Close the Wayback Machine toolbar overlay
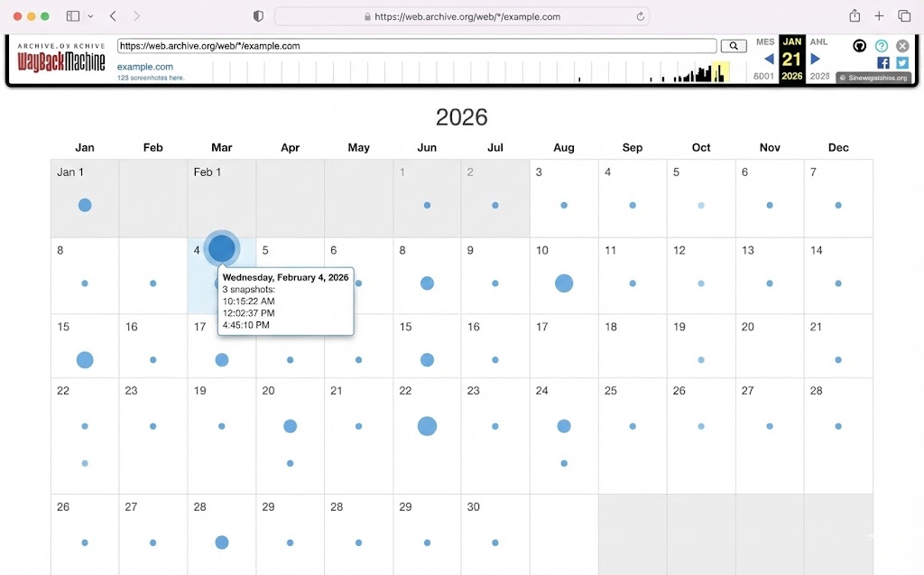This screenshot has width=924, height=575. 902,46
